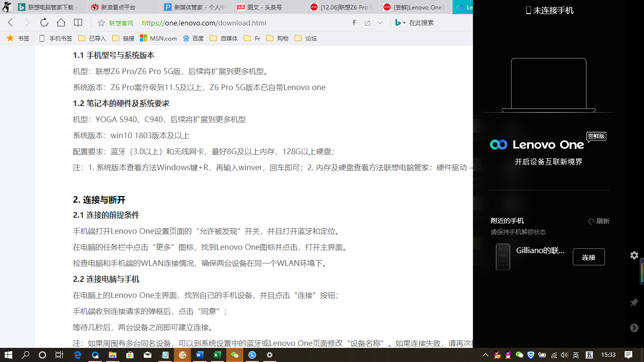
Task: Open WeChat from the taskbar
Action: point(234,355)
